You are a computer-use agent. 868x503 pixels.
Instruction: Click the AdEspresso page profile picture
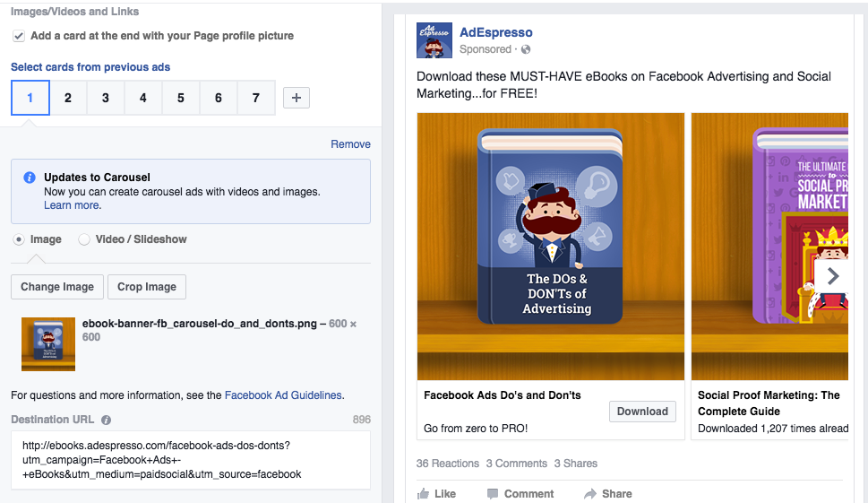[434, 40]
